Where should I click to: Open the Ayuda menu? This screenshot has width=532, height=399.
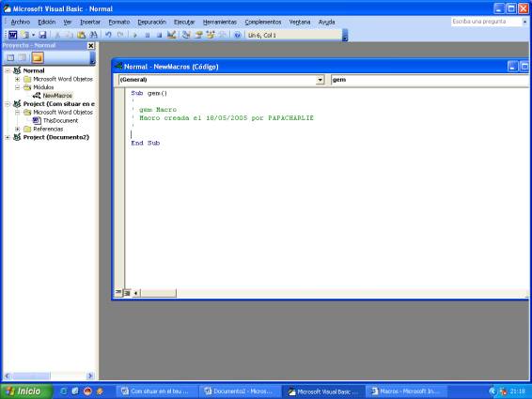click(326, 22)
